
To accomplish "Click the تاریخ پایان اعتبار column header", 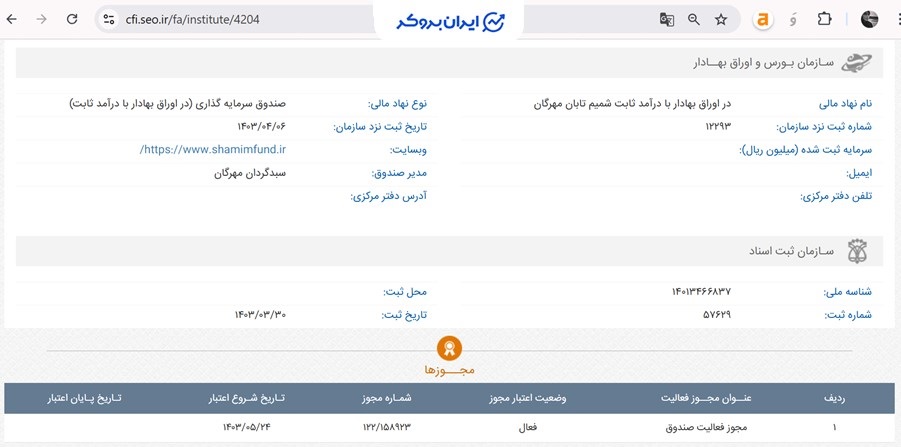I will 84,398.
